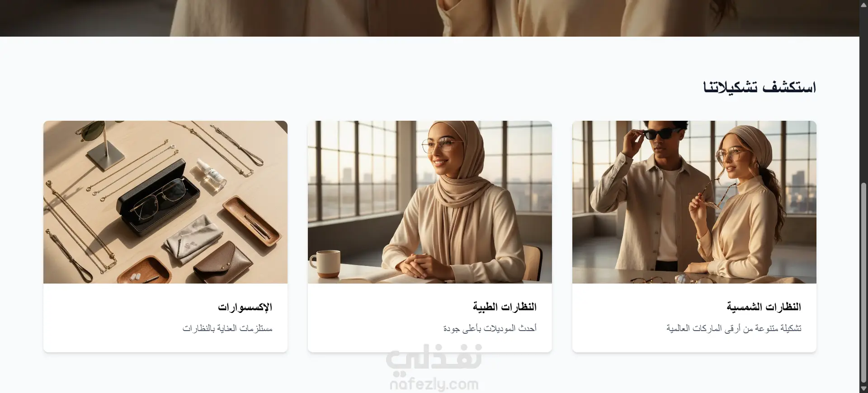Open the sunglasses collection card image
The width and height of the screenshot is (868, 393).
point(694,202)
